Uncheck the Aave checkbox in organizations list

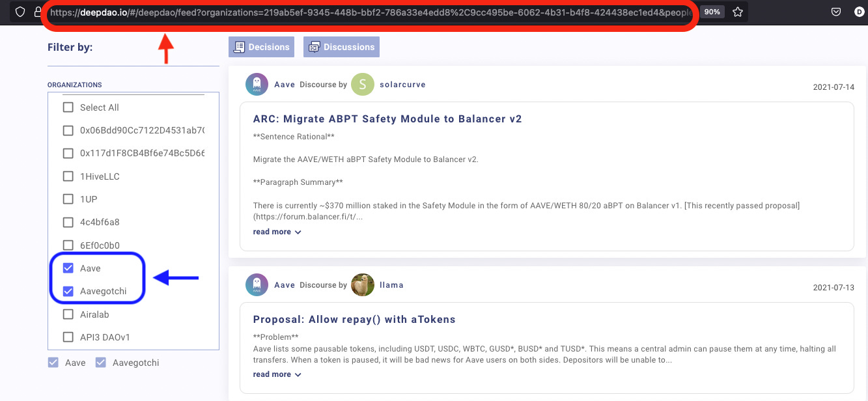pyautogui.click(x=68, y=268)
